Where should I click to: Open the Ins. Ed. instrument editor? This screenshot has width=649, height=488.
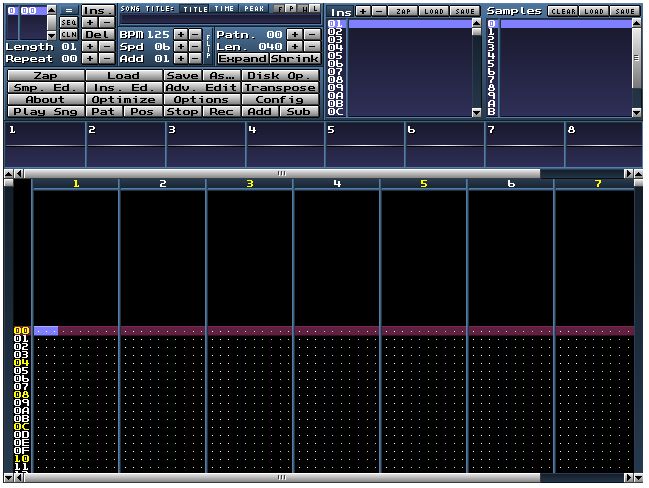tap(123, 87)
